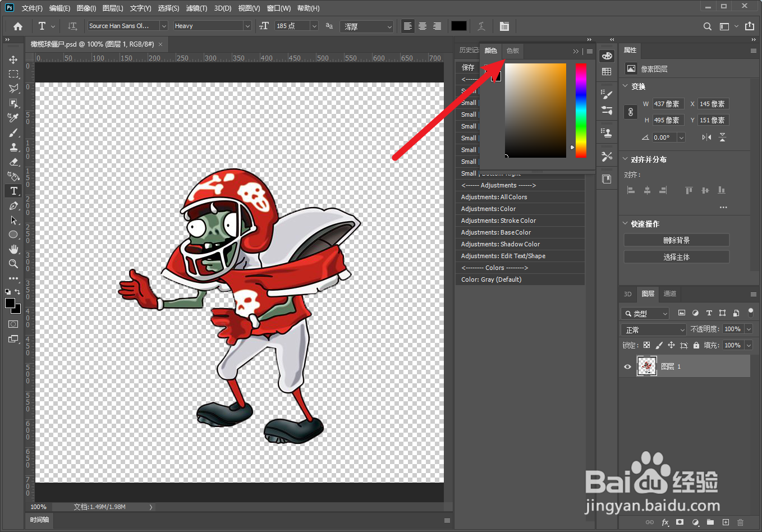The width and height of the screenshot is (762, 532).
Task: Left align text in options bar
Action: pyautogui.click(x=408, y=26)
